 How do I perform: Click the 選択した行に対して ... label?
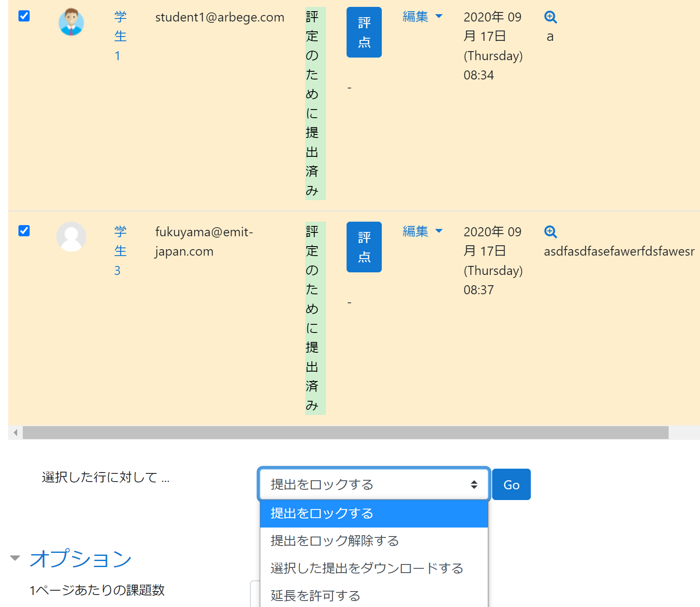(106, 477)
